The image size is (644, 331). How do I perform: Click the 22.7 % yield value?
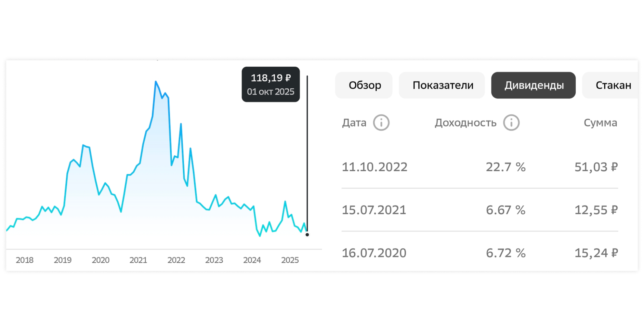click(505, 167)
